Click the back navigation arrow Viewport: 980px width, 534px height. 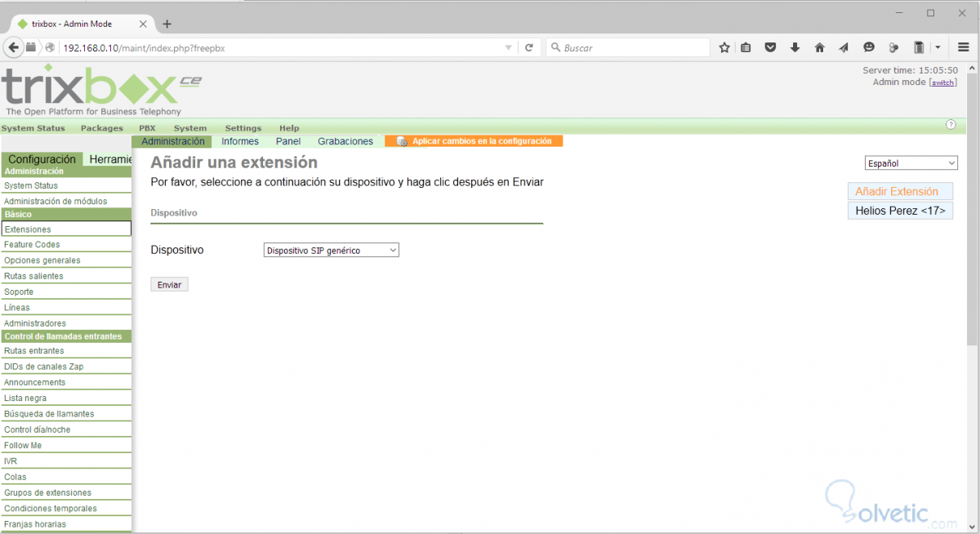[13, 47]
